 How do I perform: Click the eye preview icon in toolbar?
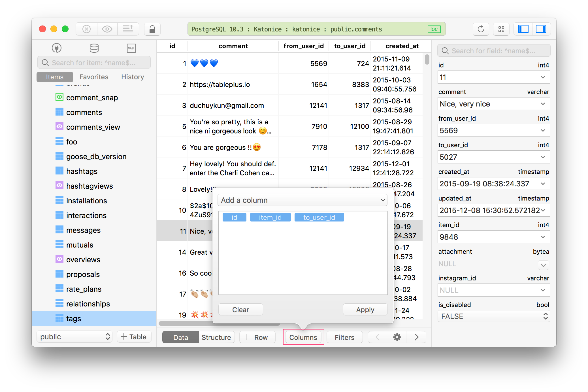coord(107,29)
